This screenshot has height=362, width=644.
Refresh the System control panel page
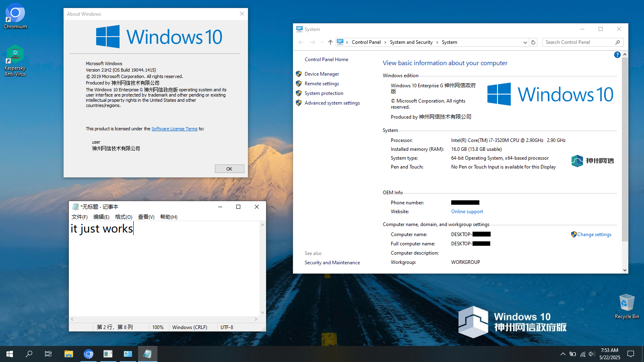533,42
